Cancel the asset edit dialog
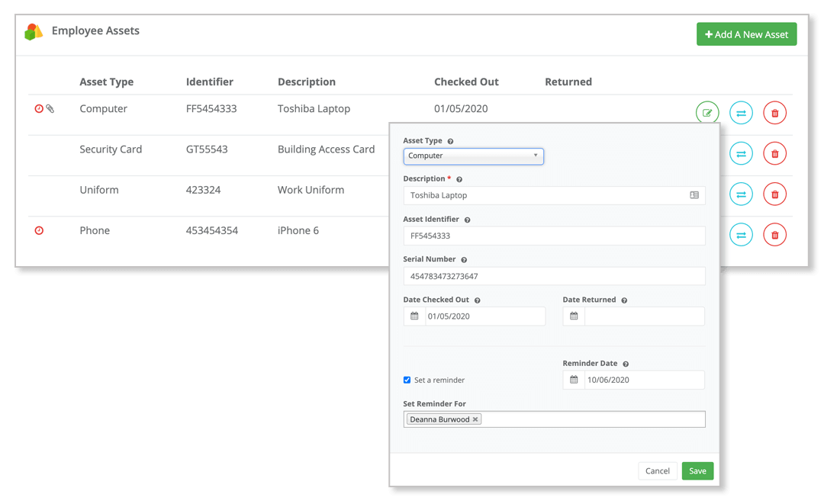Screen dimensions: 824x504 click(x=657, y=471)
